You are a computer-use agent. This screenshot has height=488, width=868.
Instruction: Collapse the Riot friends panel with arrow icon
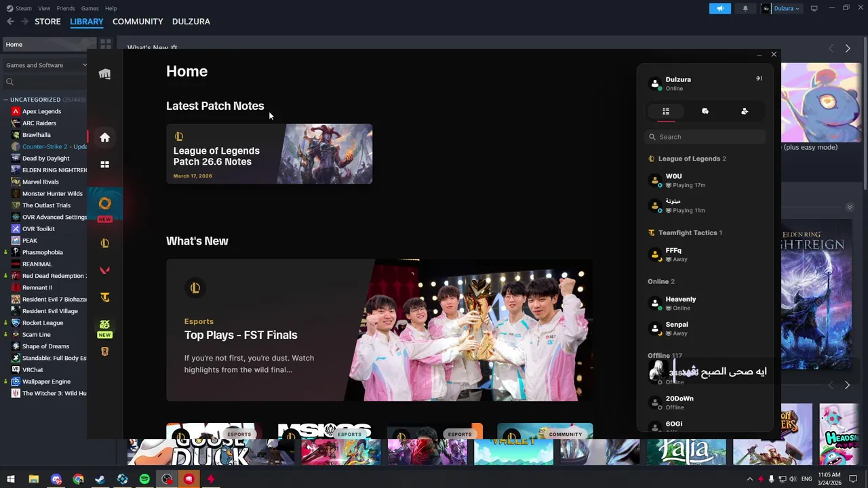pos(759,79)
